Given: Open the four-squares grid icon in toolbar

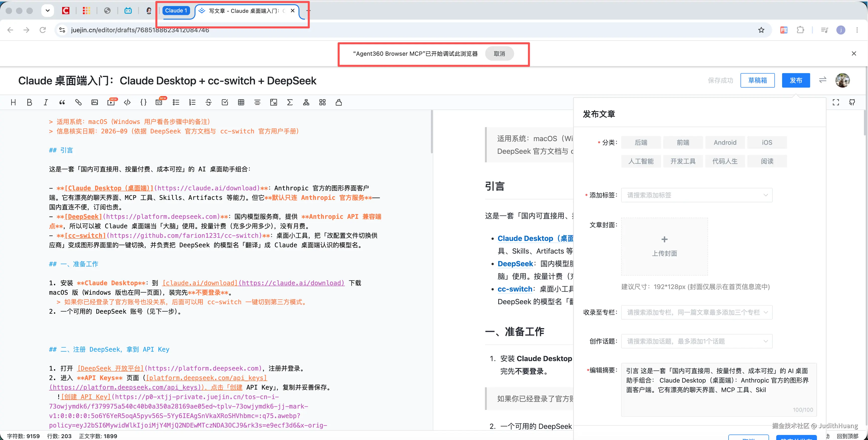Looking at the screenshot, I should click(x=322, y=103).
